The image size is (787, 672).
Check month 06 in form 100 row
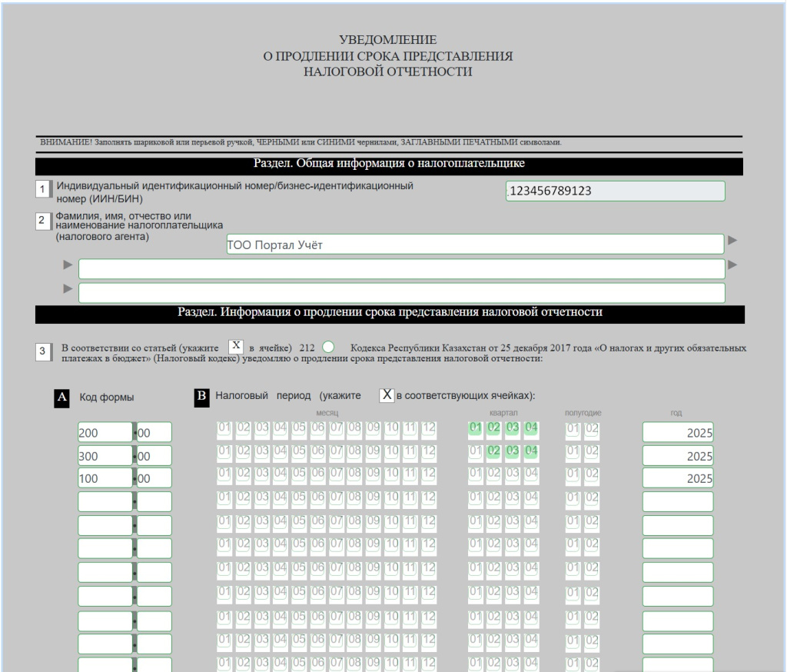pyautogui.click(x=317, y=476)
